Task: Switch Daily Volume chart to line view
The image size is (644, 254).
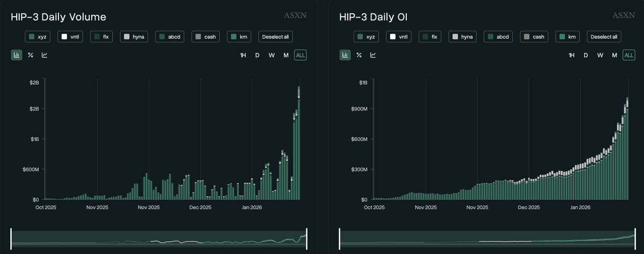Action: (45, 55)
